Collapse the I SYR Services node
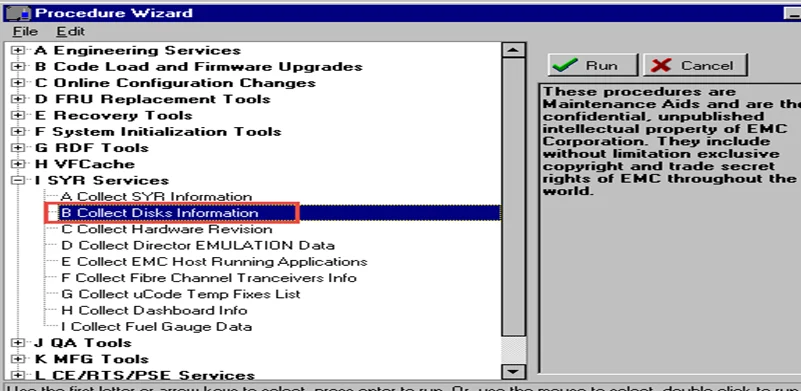 coord(18,180)
